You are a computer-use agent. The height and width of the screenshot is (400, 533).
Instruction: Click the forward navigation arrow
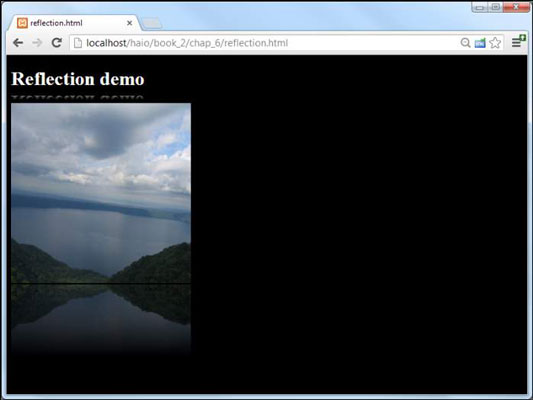pyautogui.click(x=37, y=43)
